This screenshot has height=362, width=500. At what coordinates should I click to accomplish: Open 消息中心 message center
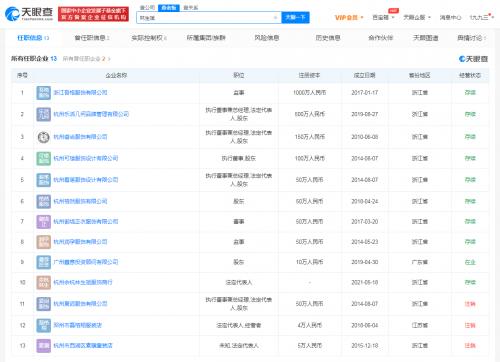coord(450,17)
